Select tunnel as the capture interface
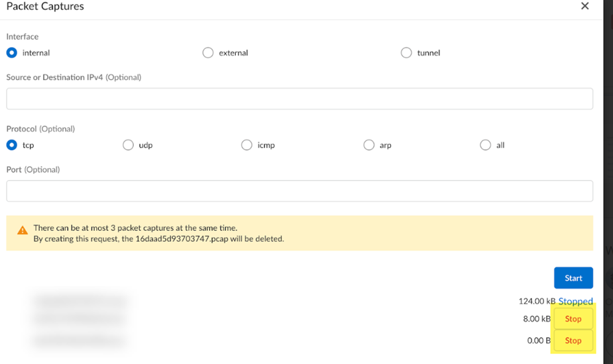613x364 pixels. (406, 53)
